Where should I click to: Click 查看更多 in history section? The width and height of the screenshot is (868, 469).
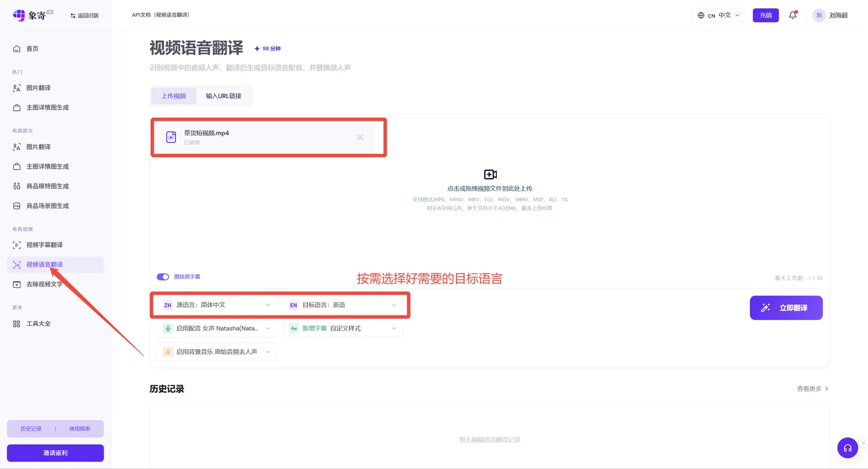[x=812, y=389]
